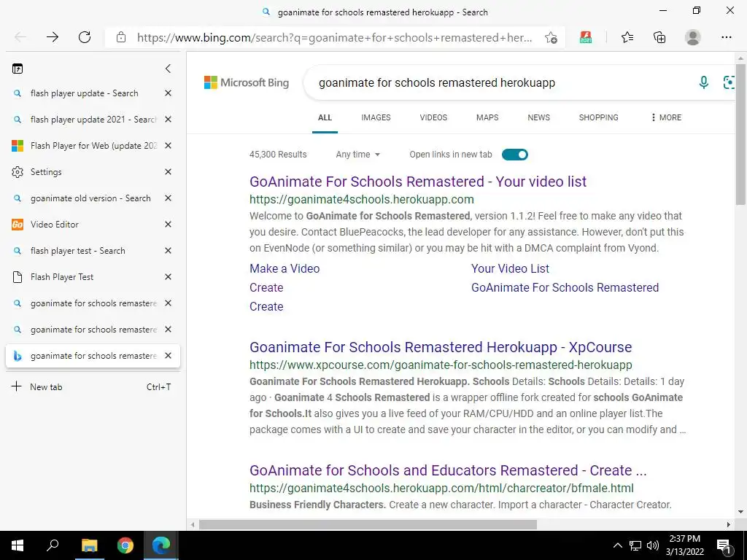747x560 pixels.
Task: Switch to the Video Editor tab
Action: (84, 225)
